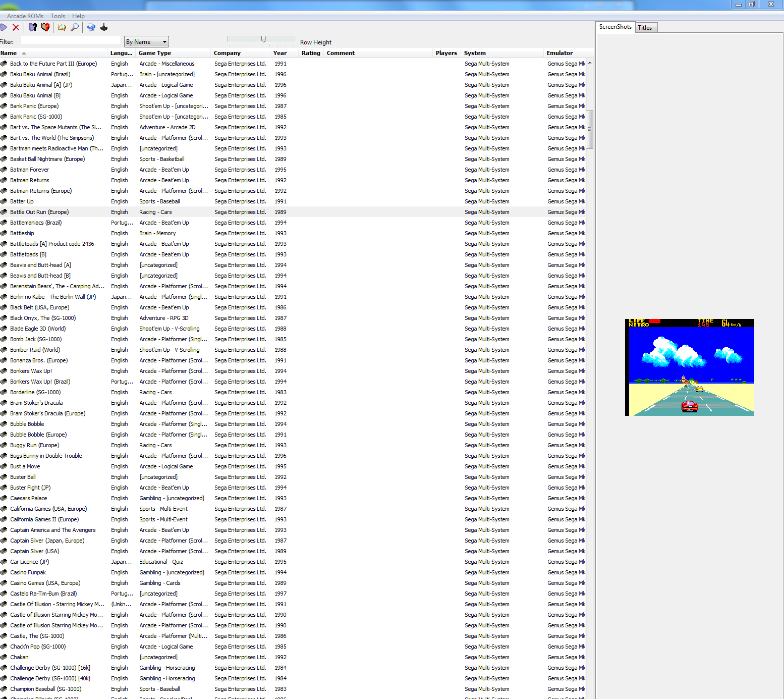Click the ROM icon beside Baku Baku Animal (Brazil)
Image resolution: width=784 pixels, height=699 pixels.
pos(4,74)
